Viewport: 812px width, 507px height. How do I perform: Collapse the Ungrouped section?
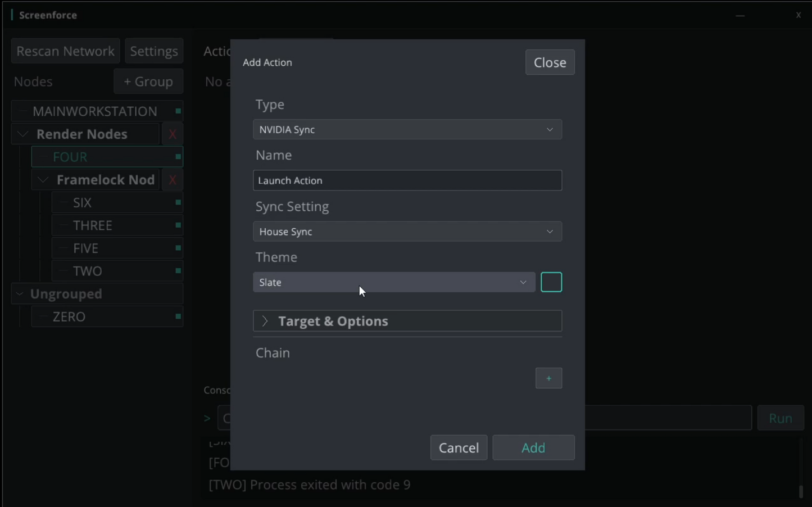[20, 294]
